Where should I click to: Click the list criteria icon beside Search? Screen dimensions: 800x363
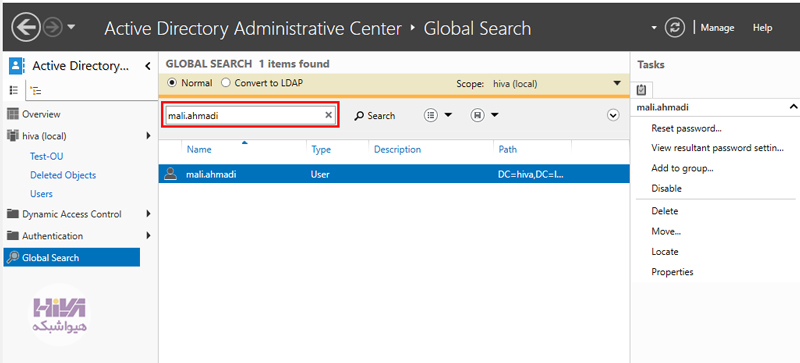click(431, 115)
